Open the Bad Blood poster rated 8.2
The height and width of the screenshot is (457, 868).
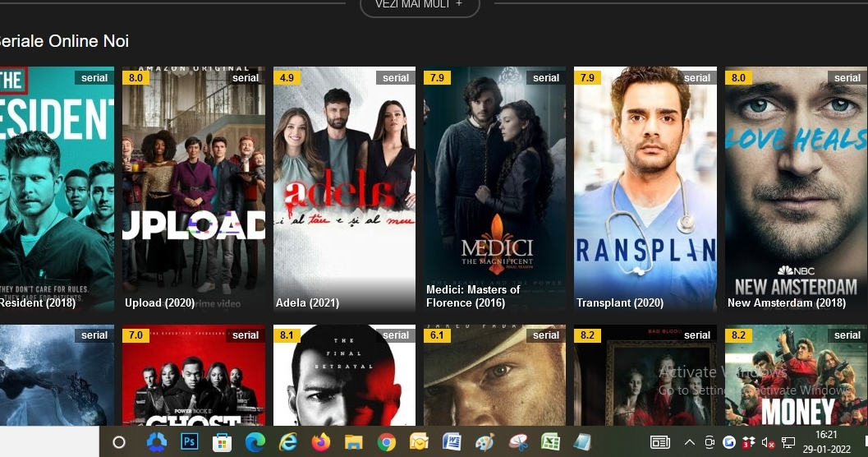pos(645,375)
